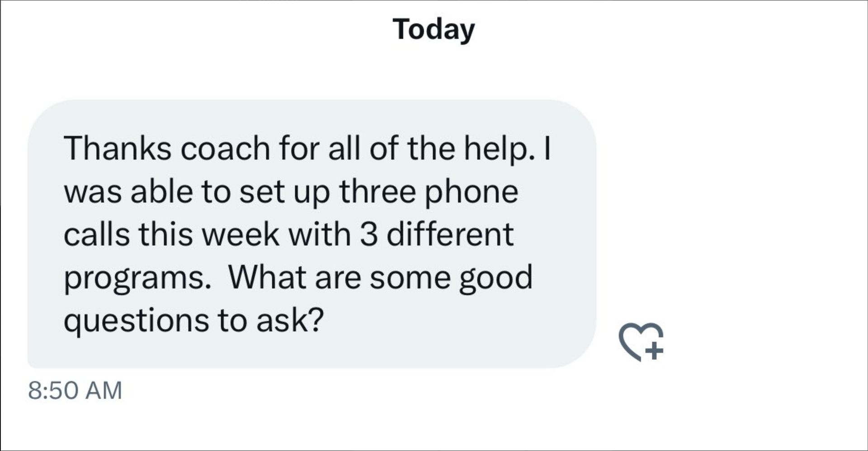Click the word "What" in the message
Viewport: 868px width, 451px height.
pyautogui.click(x=267, y=277)
